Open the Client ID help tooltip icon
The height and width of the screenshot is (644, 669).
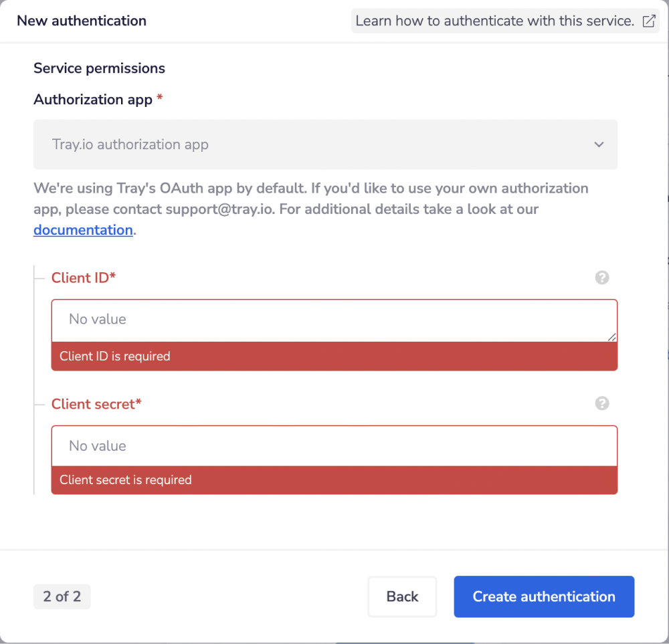click(601, 278)
